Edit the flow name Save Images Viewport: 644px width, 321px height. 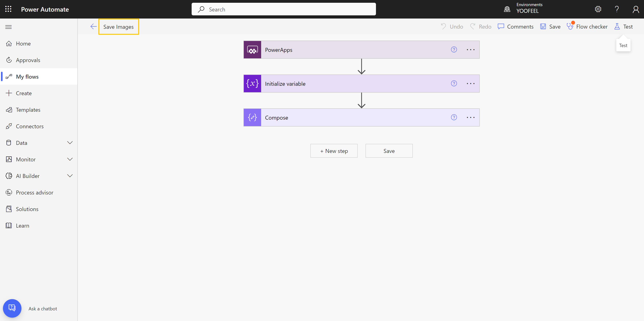(119, 27)
